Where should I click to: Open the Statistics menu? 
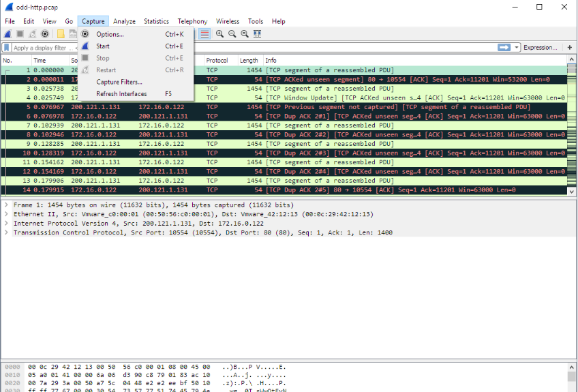[156, 21]
